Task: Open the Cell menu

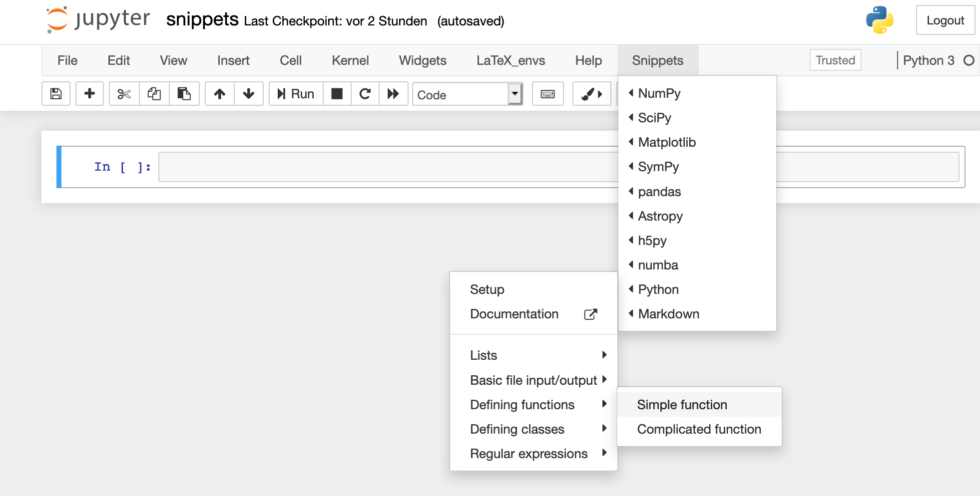Action: click(x=291, y=60)
